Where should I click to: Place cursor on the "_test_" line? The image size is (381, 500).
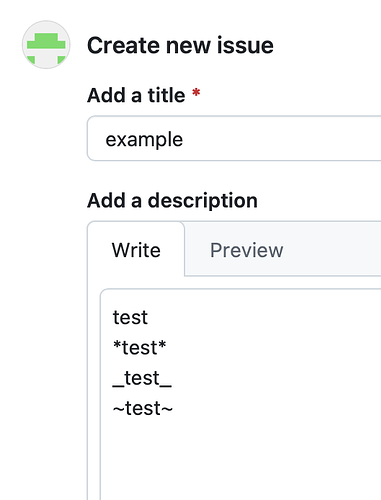pyautogui.click(x=142, y=378)
